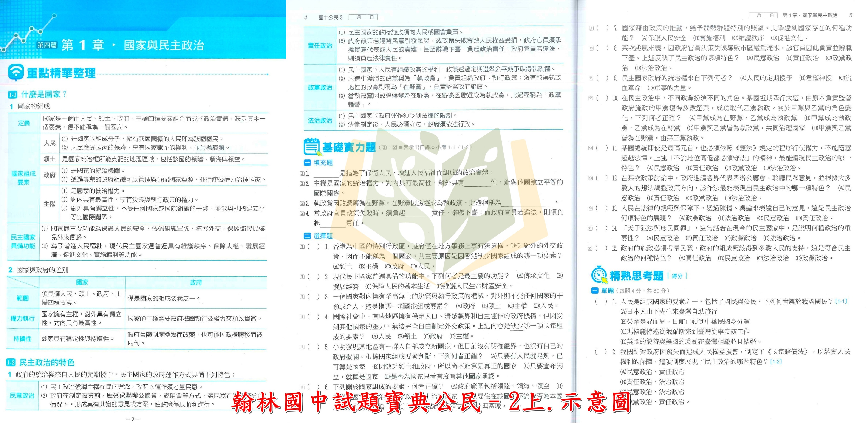Click the heading 重點精華整理
868x423 pixels.
coord(61,73)
